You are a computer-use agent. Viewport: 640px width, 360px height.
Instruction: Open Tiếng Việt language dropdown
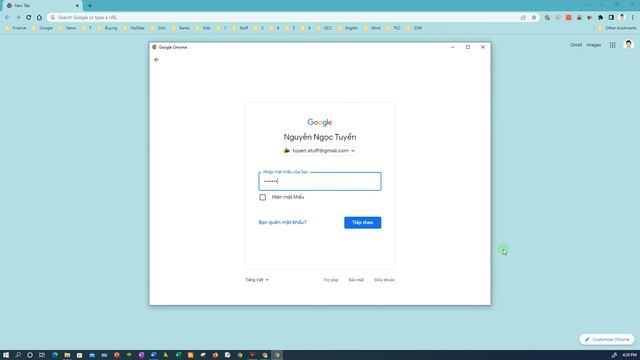tap(257, 280)
